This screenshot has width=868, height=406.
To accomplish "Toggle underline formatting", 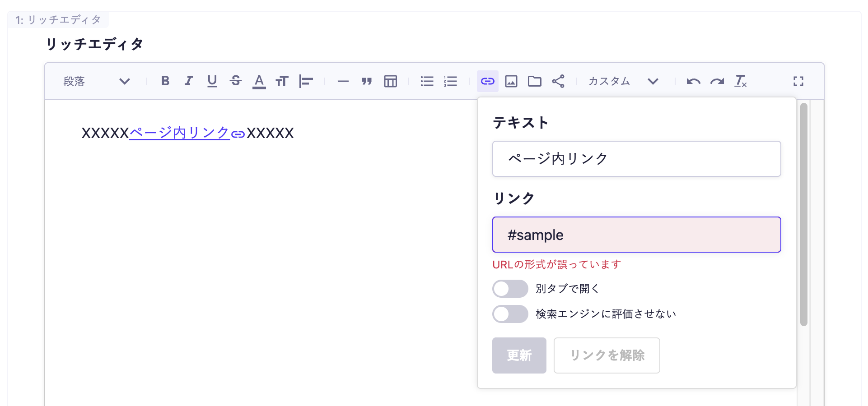I will click(x=212, y=81).
